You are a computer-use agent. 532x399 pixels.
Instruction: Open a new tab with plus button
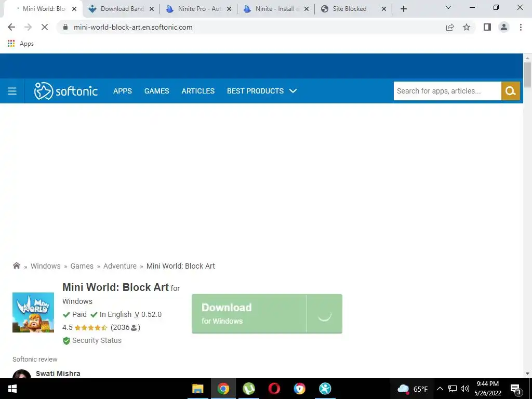point(403,9)
